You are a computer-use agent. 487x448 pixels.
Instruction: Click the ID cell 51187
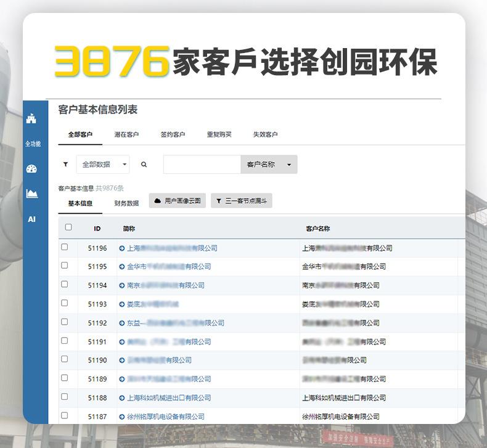[97, 417]
